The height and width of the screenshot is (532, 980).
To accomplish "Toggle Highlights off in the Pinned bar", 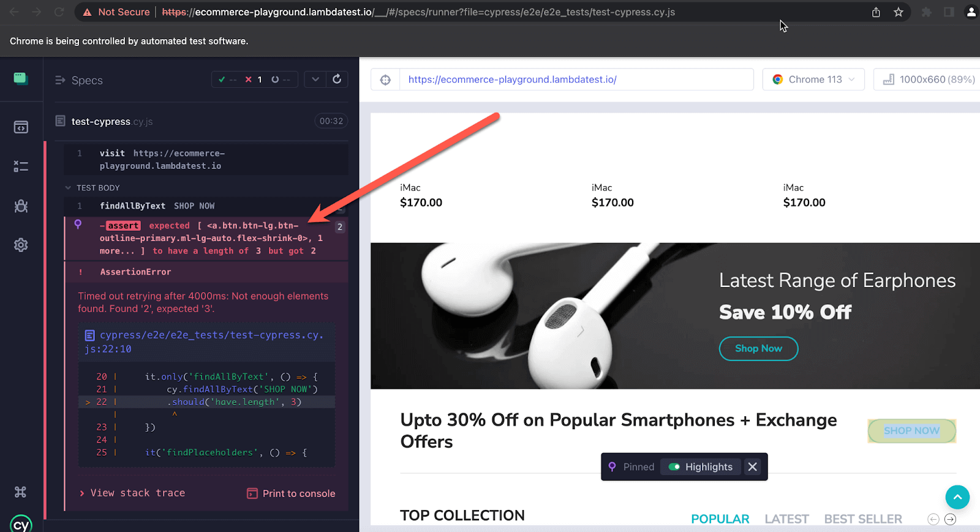I will (x=674, y=466).
